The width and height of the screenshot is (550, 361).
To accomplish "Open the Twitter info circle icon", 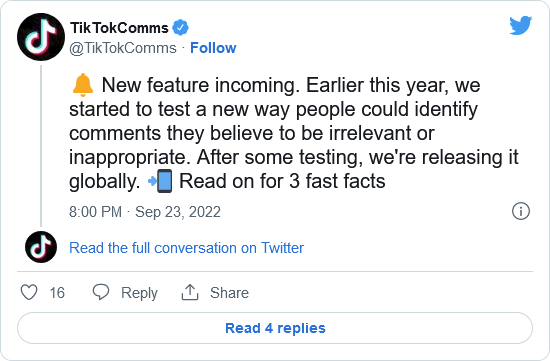I will (521, 211).
